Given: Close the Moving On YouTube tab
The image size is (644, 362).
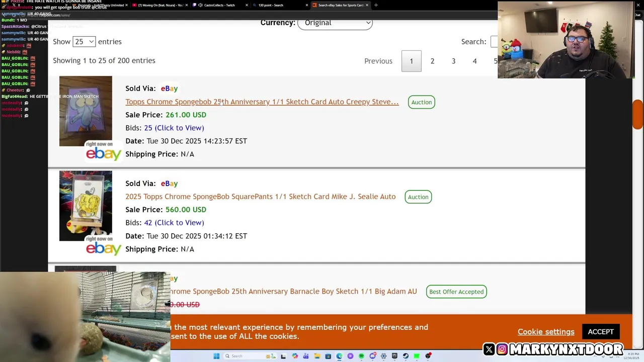Looking at the screenshot, I should coord(187,5).
